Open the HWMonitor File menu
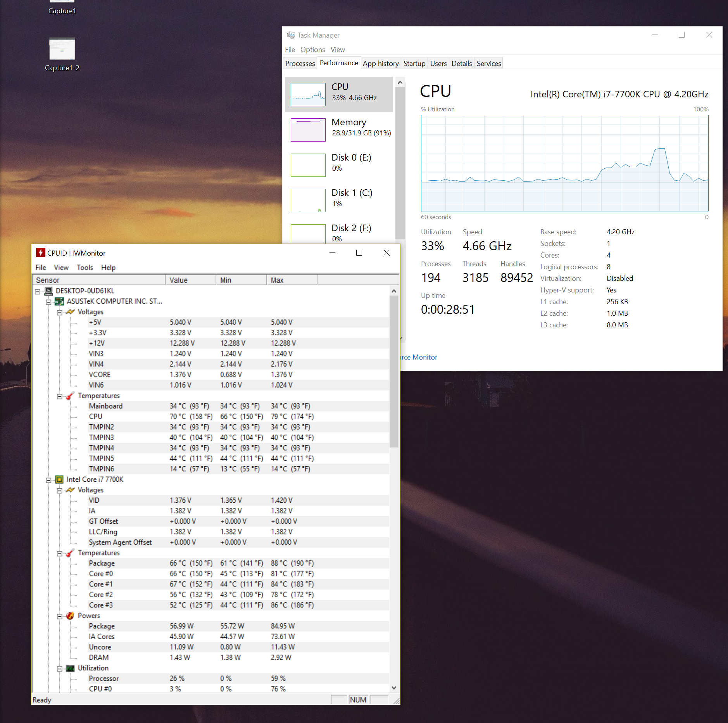Screen dimensions: 728x723 [41, 268]
